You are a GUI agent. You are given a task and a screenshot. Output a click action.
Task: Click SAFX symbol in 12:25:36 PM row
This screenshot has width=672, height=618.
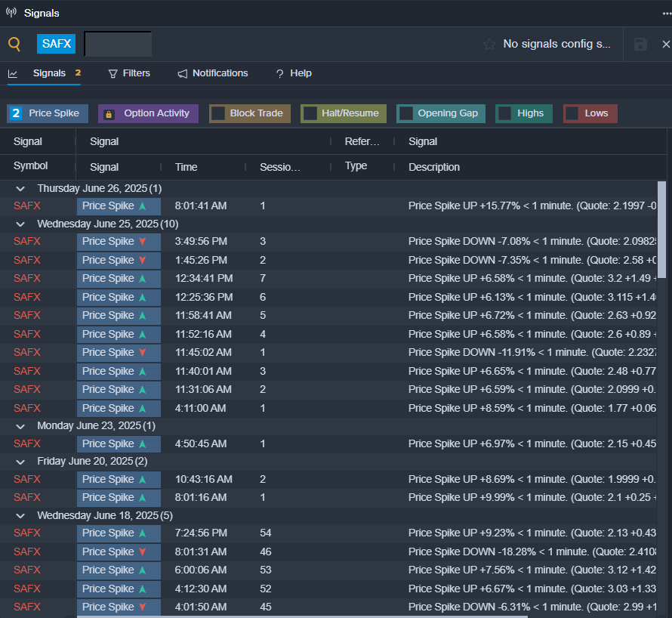[27, 297]
